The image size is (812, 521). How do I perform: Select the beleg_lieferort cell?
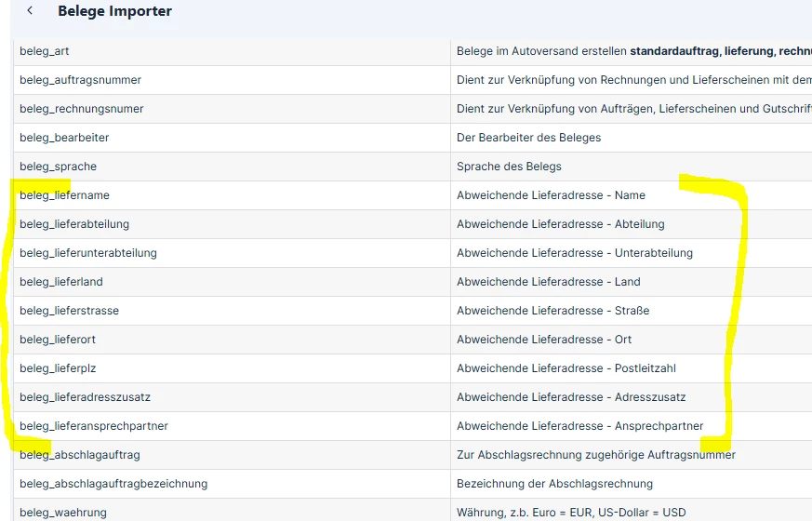click(232, 340)
